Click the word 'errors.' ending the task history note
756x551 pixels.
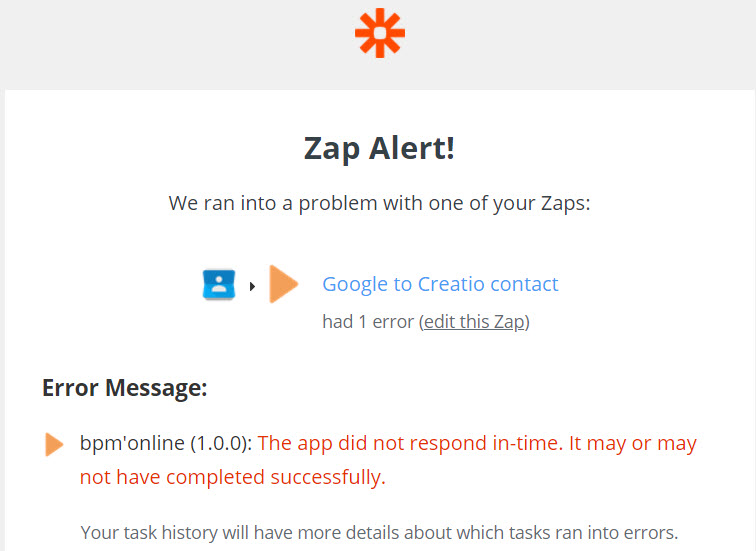[x=651, y=533]
